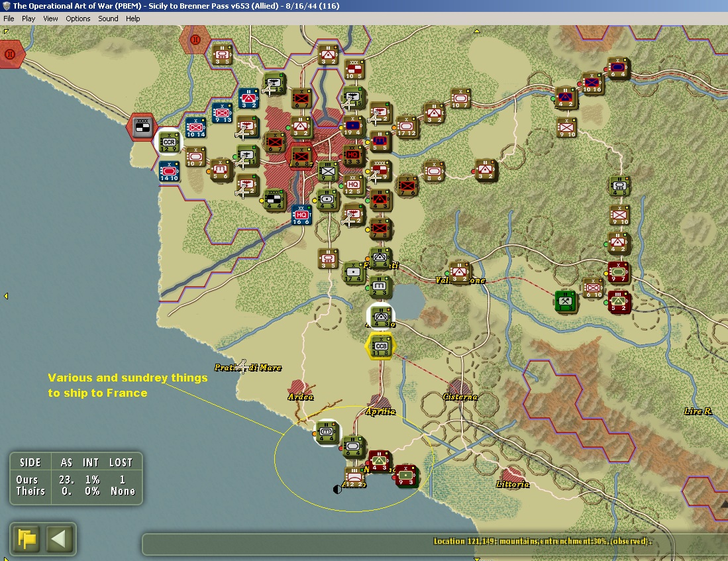Viewport: 728px width, 561px height.
Task: Select the unit marked 10 16
Action: coord(592,83)
